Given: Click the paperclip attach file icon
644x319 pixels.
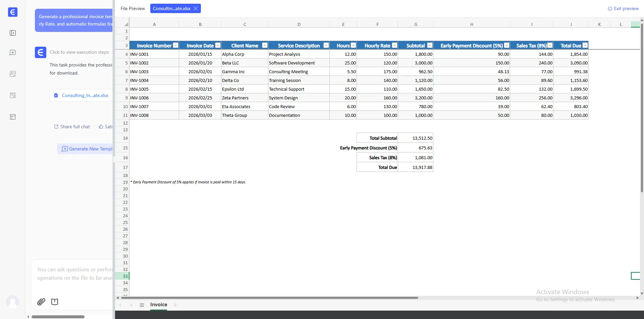Looking at the screenshot, I should pyautogui.click(x=41, y=302).
